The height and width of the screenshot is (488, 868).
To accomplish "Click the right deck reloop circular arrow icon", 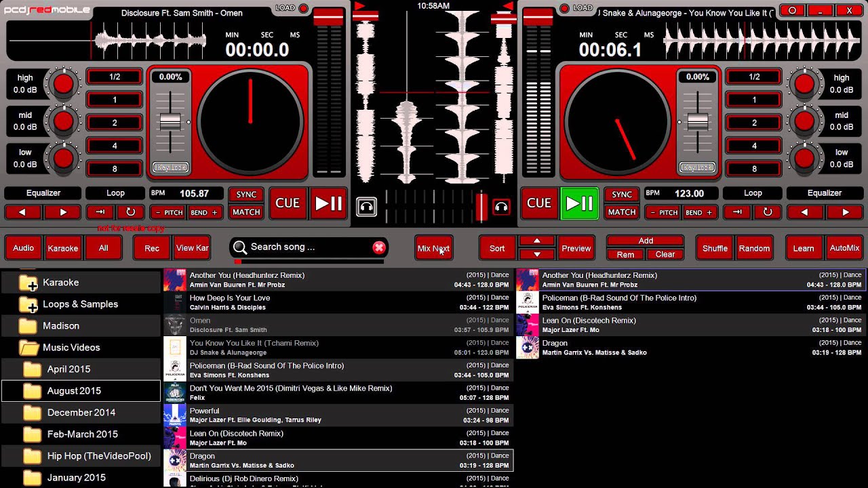I will point(768,212).
